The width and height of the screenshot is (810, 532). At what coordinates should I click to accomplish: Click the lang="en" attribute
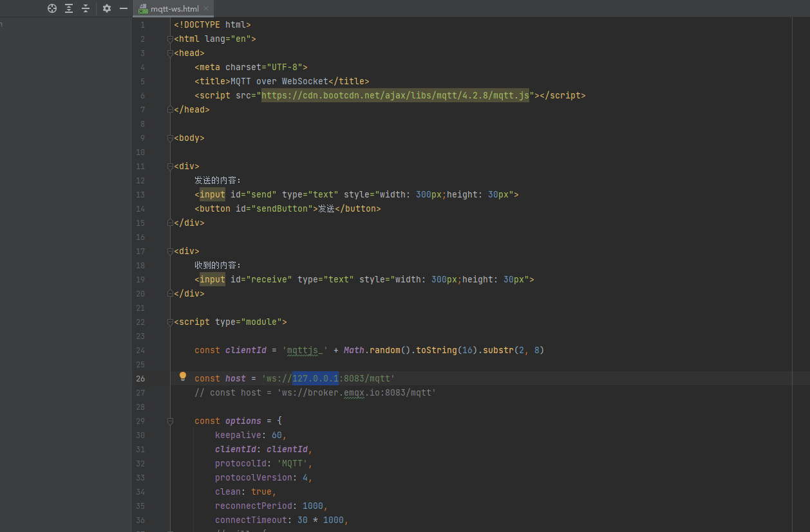[228, 39]
